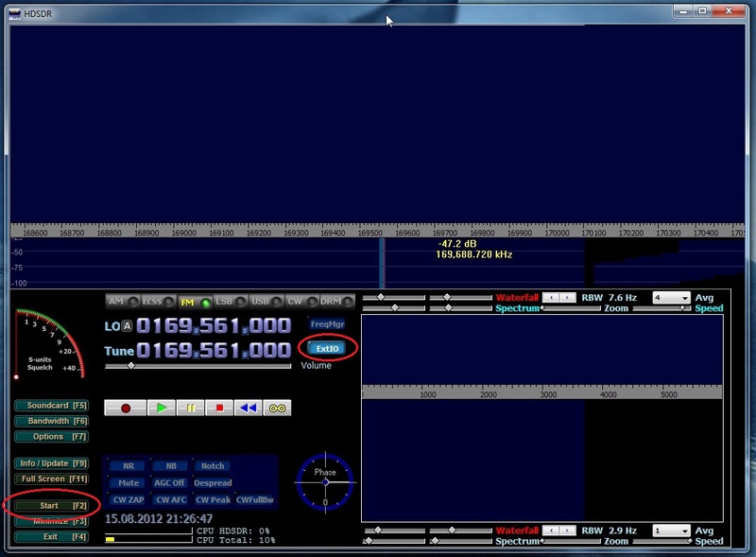Screen dimensions: 756x557
Task: Click the S-units Squelch meter
Action: pyautogui.click(x=50, y=343)
